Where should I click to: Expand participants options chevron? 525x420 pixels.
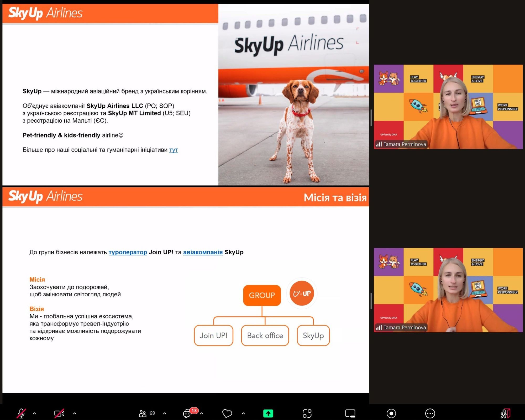point(165,413)
